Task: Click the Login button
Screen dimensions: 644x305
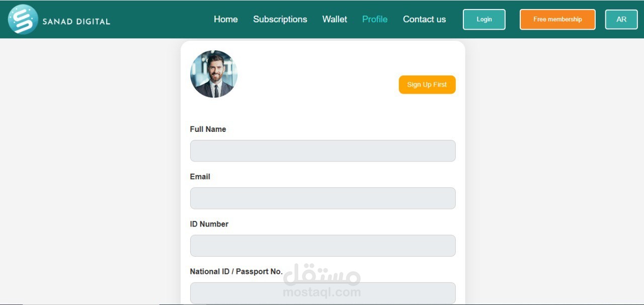Action: click(x=484, y=19)
